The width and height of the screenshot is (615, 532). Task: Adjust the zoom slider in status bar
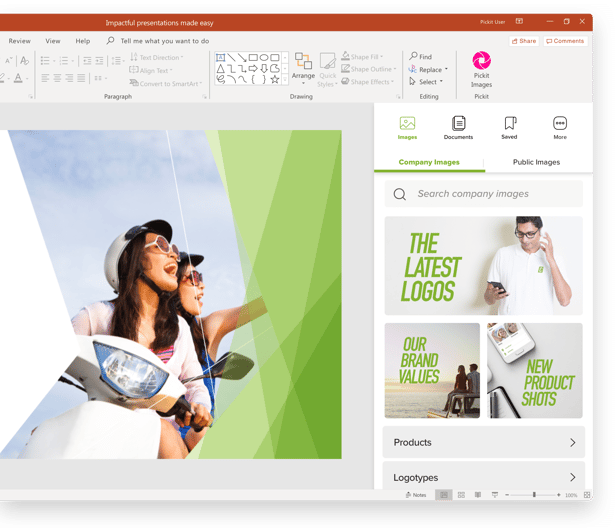point(533,495)
